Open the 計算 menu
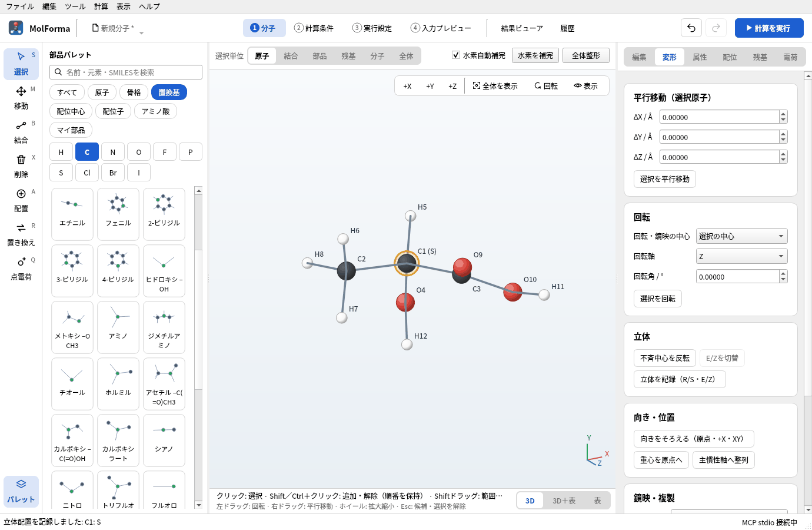Image resolution: width=812 pixels, height=530 pixels. pyautogui.click(x=101, y=6)
